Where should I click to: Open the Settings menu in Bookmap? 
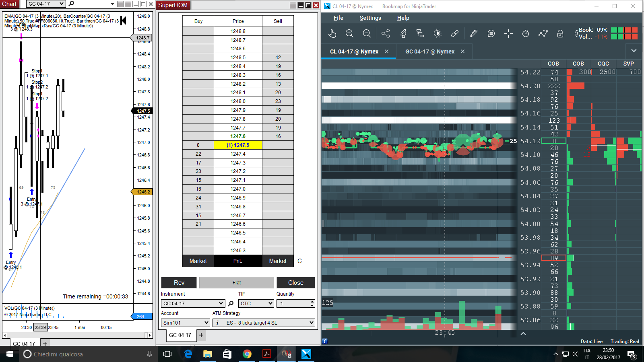(x=370, y=18)
